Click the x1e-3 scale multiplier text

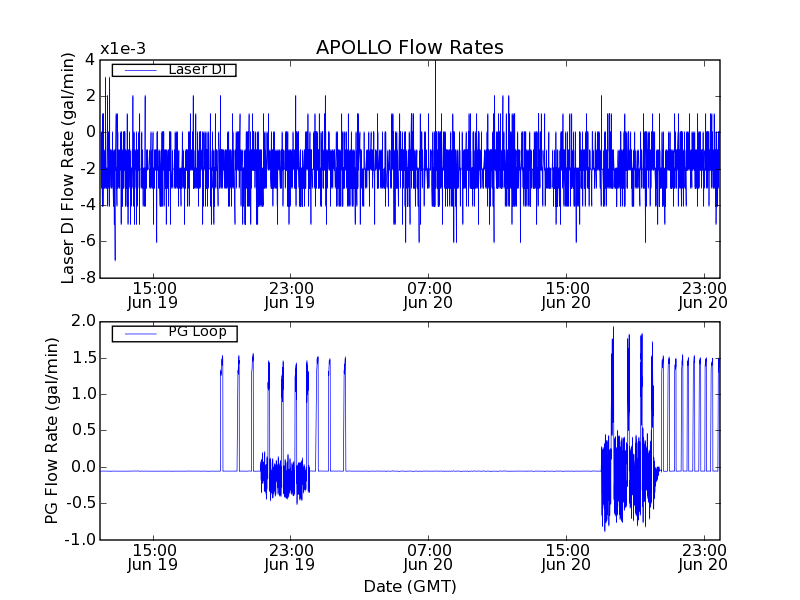pos(122,50)
